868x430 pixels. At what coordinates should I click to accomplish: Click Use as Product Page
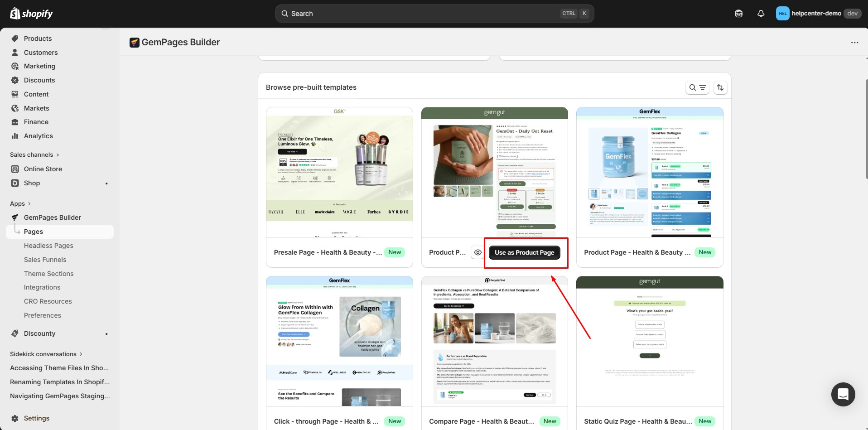[x=524, y=252]
